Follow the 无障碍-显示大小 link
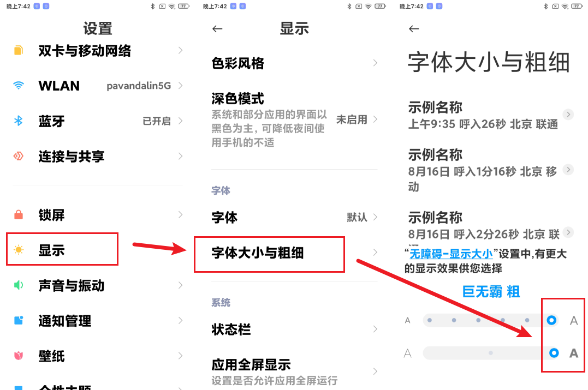This screenshot has width=588, height=390. click(451, 254)
